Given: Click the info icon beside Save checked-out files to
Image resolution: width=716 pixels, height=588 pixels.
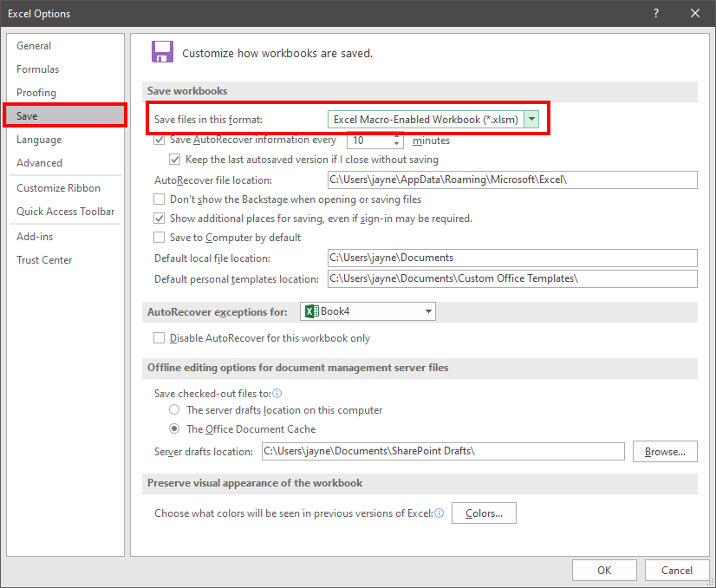Looking at the screenshot, I should [x=277, y=394].
